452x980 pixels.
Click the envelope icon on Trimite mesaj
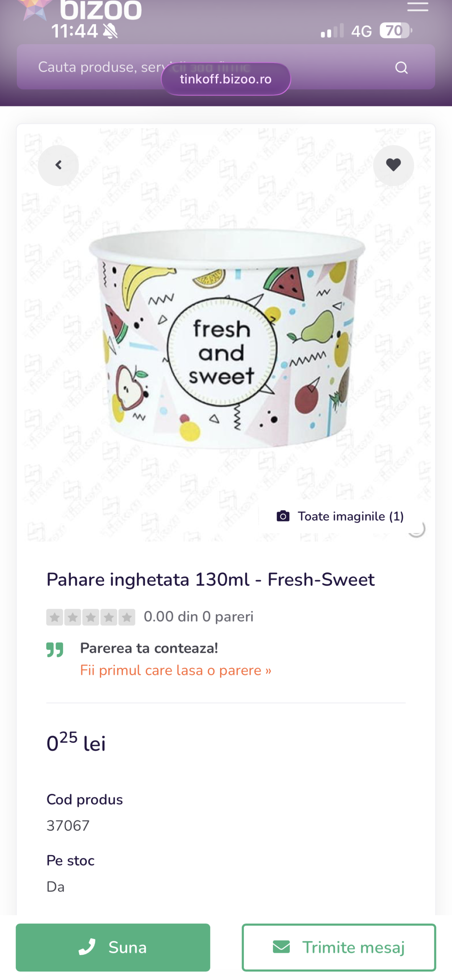click(x=281, y=947)
